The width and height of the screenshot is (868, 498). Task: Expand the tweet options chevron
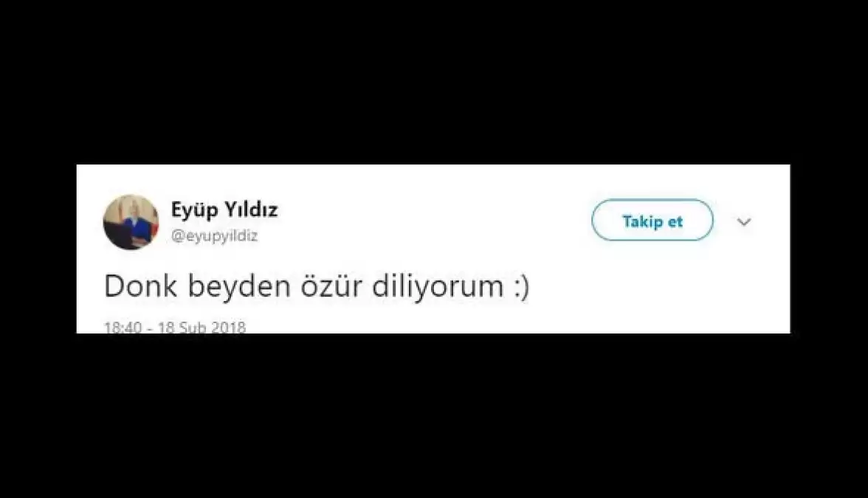tap(744, 222)
